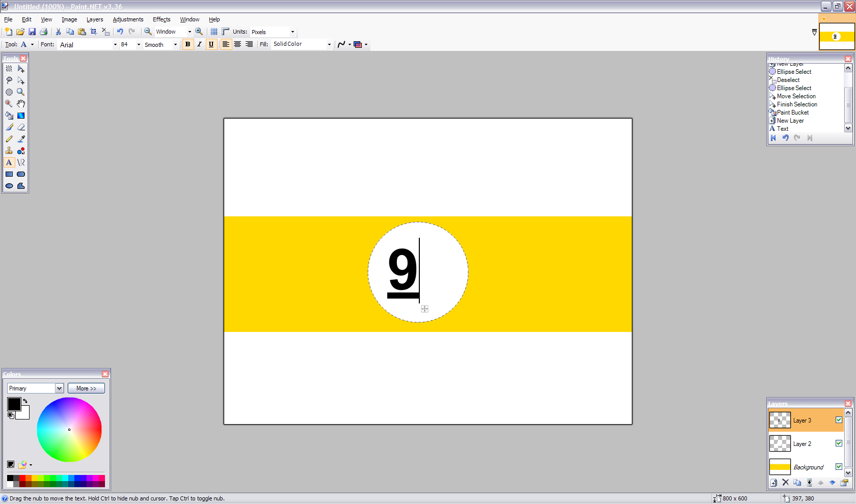Open the blending mode dropdown arrow
The image size is (856, 504).
point(366,45)
